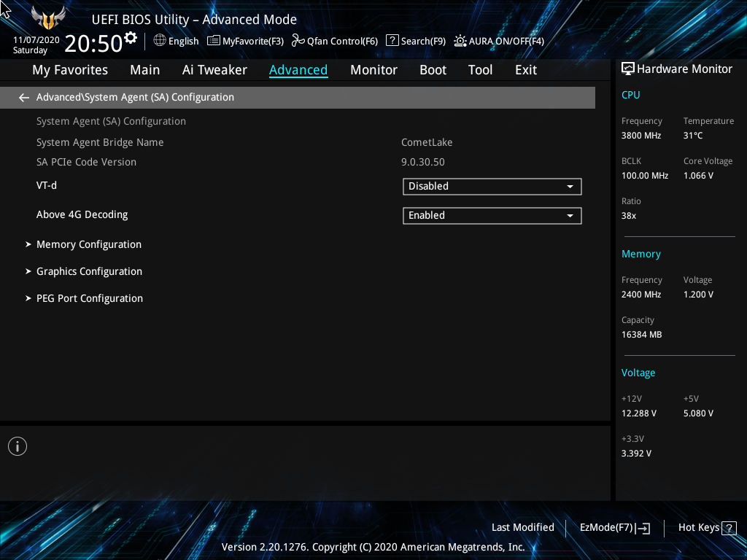Click the info circle icon
747x560 pixels.
(18, 446)
